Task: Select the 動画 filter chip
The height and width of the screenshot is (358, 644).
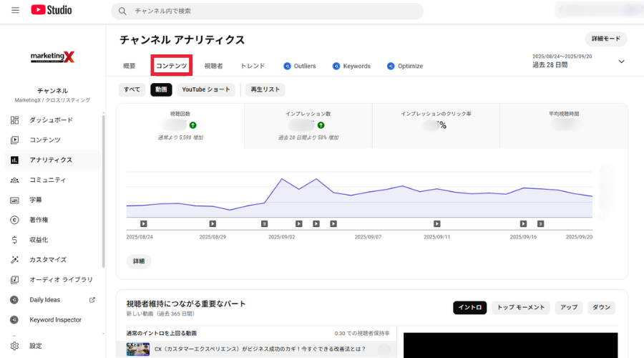Action: coord(161,89)
